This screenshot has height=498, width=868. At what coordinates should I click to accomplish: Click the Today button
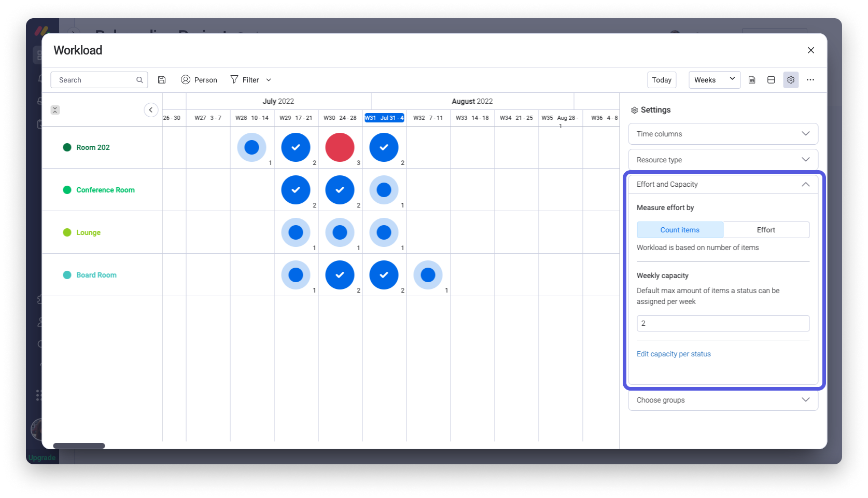pos(662,80)
